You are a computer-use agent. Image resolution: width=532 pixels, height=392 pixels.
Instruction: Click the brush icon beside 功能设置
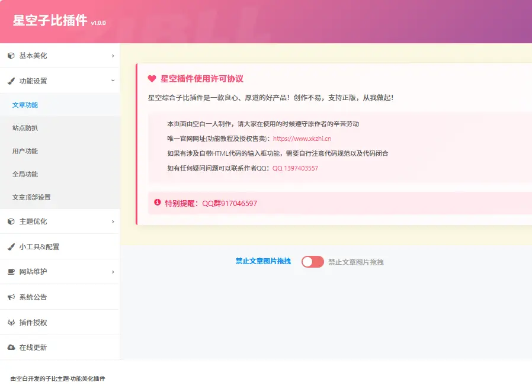point(11,81)
